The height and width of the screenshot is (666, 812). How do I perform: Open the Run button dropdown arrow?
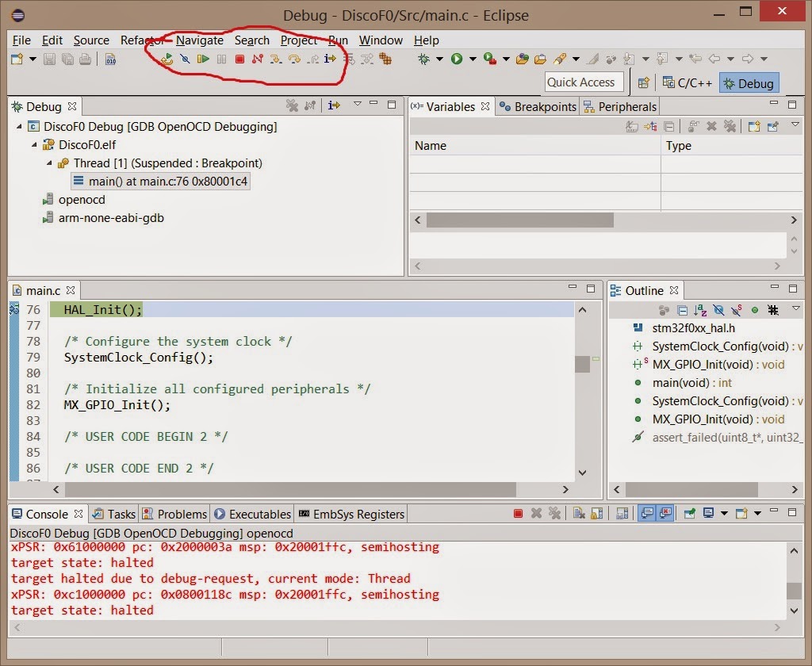pyautogui.click(x=473, y=59)
